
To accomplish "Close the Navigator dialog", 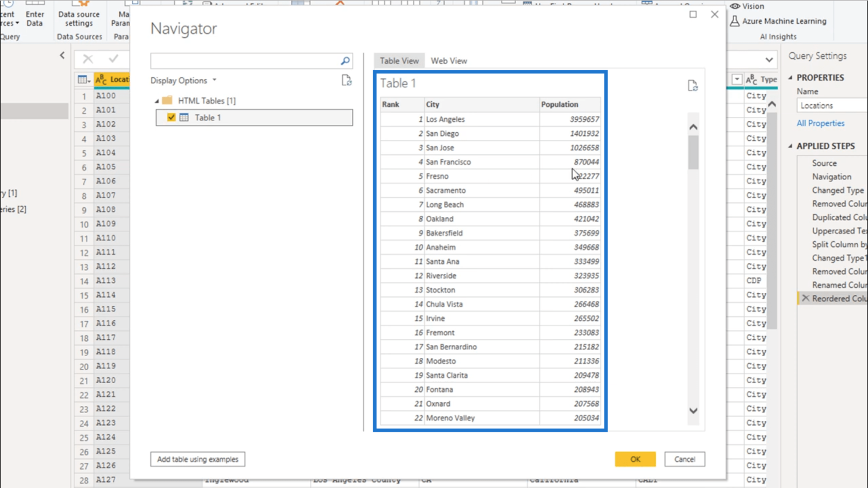I will (715, 14).
